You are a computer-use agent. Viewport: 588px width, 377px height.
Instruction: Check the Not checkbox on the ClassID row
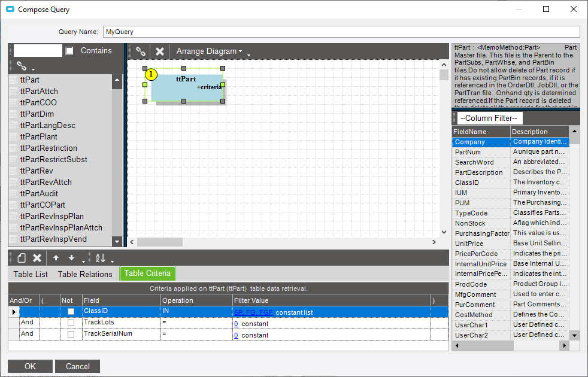[x=70, y=311]
